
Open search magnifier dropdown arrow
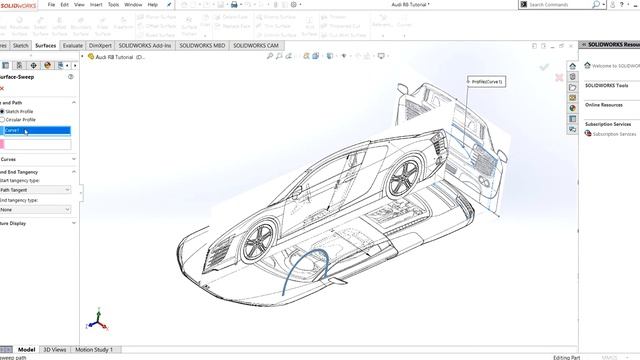coord(604,4)
